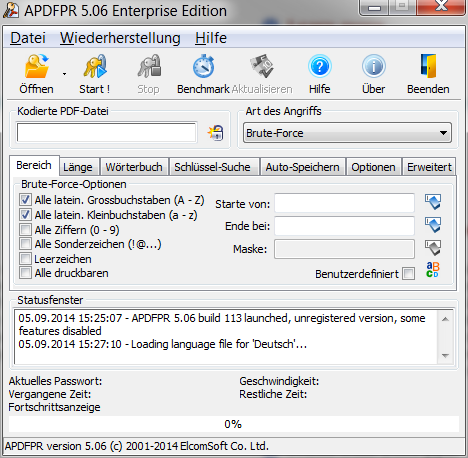Minimize the APDFPR window
The height and width of the screenshot is (458, 468).
[374, 7]
